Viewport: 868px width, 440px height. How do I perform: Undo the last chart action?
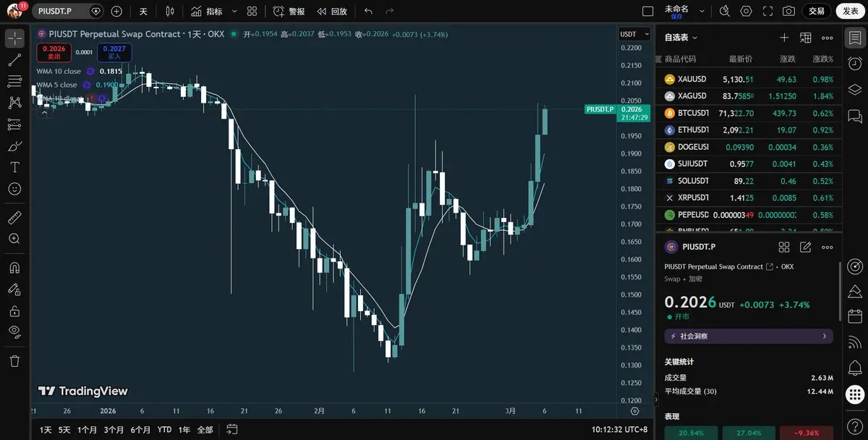[369, 11]
